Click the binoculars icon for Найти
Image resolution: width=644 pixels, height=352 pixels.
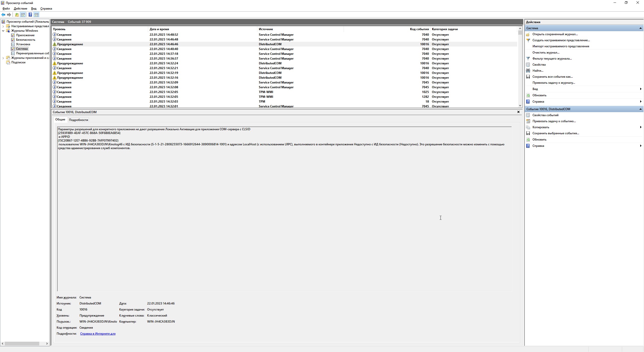[x=528, y=71]
